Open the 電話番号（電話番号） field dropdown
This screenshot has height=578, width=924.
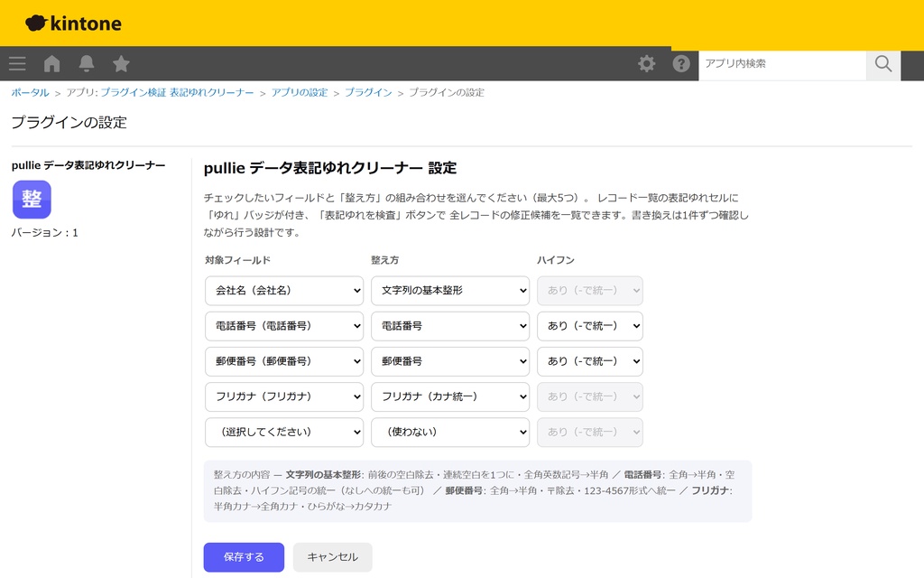click(x=284, y=326)
